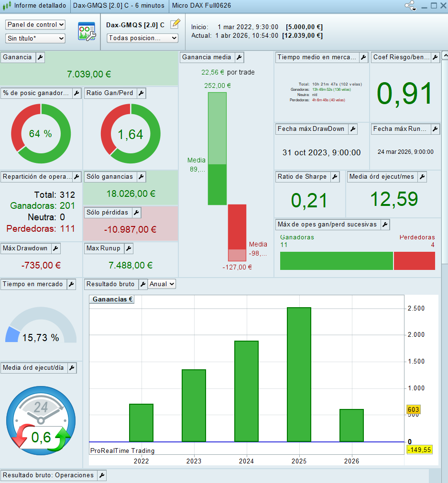Screen dimensions: 448x483
Task: Open wrench settings for Ratio Gan/Perd
Action: [141, 93]
